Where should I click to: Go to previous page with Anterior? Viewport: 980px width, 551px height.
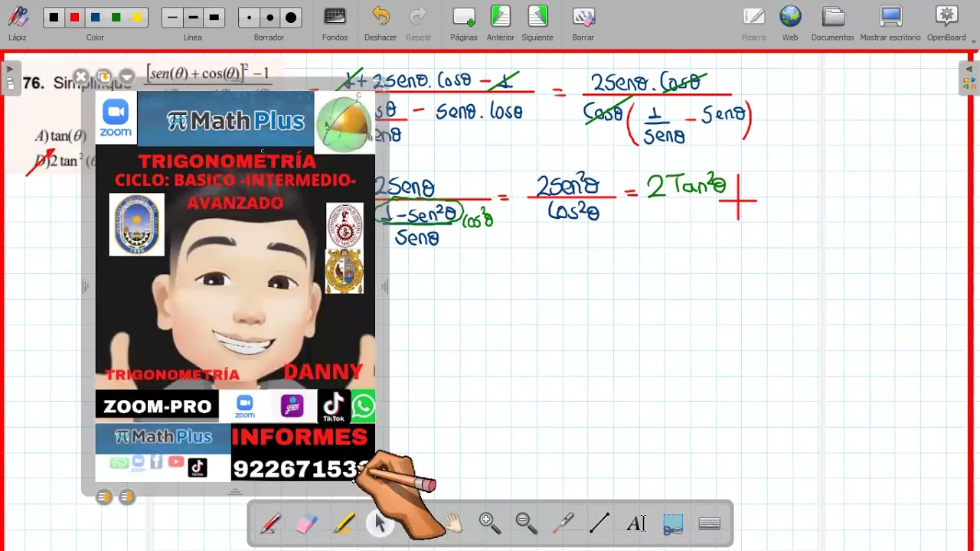(x=501, y=23)
